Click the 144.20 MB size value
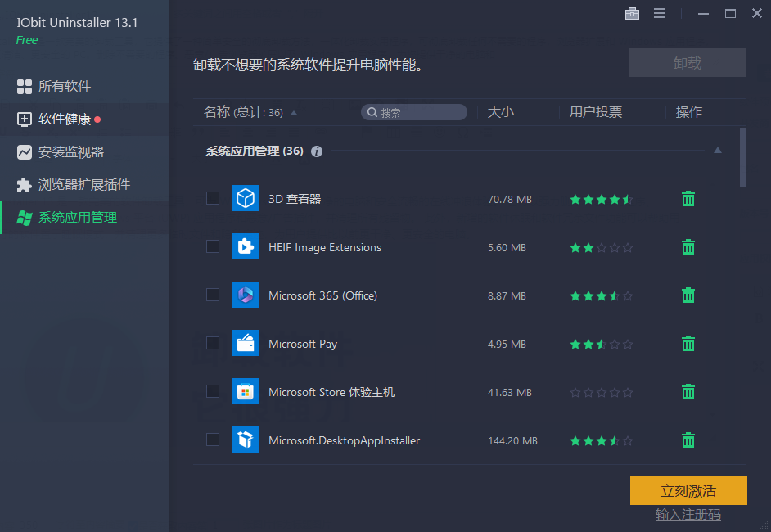 (x=512, y=440)
